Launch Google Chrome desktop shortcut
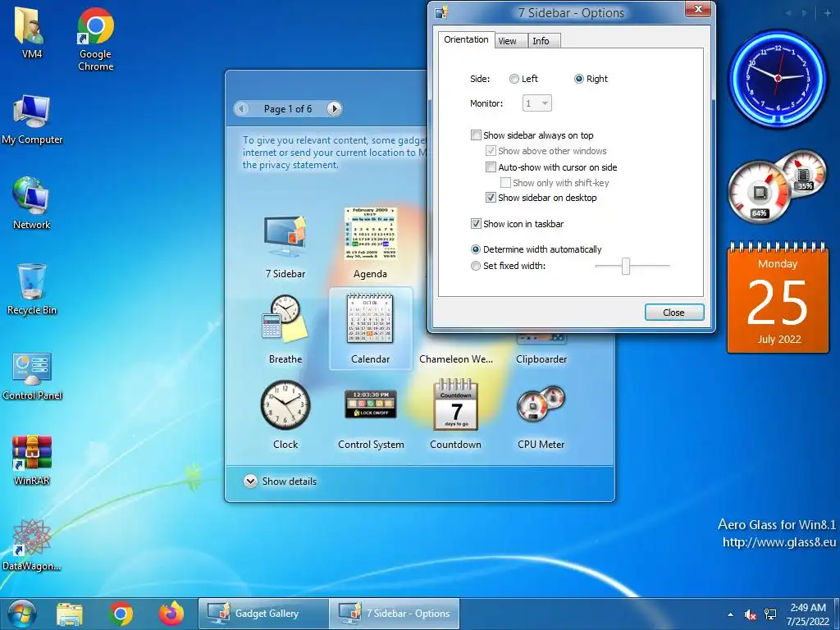840x630 pixels. (x=95, y=39)
